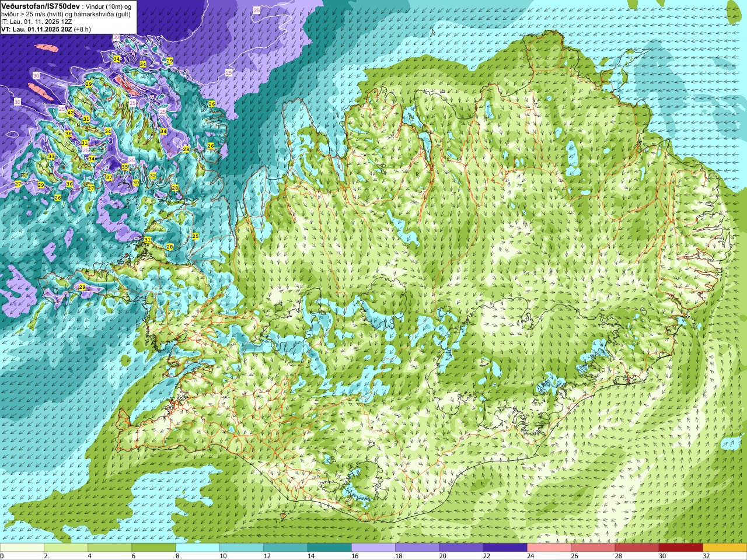Click the legend scale number 24

pos(530,556)
